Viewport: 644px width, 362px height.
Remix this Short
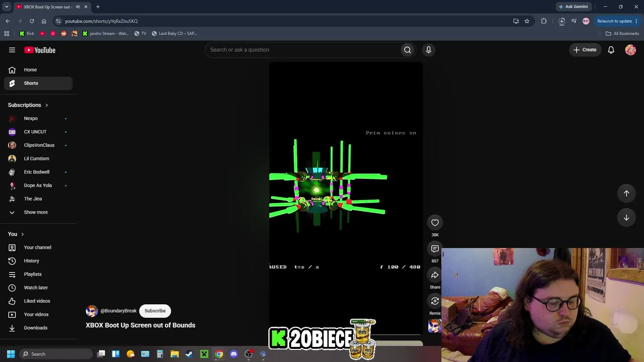coord(435,301)
